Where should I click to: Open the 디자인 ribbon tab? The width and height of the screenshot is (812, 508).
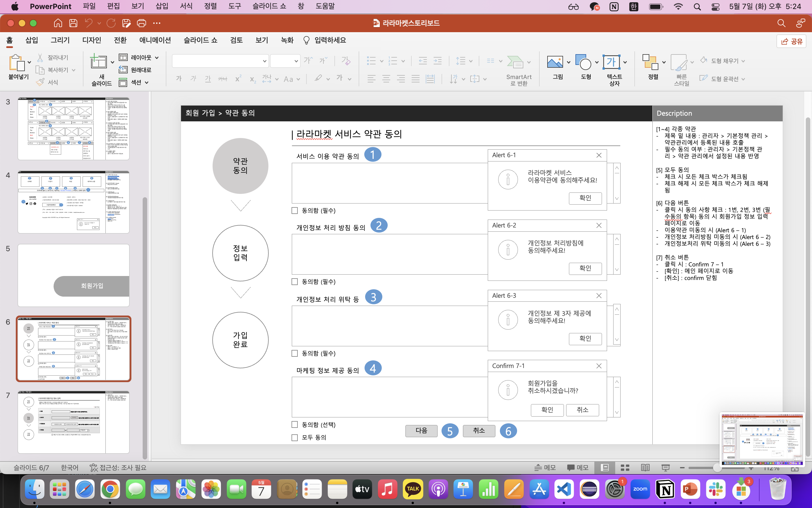coord(92,40)
